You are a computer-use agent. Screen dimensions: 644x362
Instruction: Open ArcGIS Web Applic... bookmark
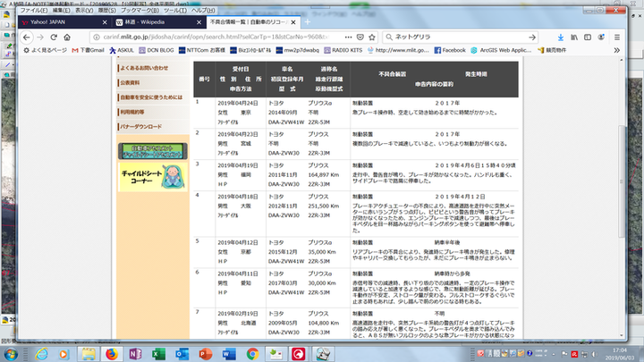501,50
